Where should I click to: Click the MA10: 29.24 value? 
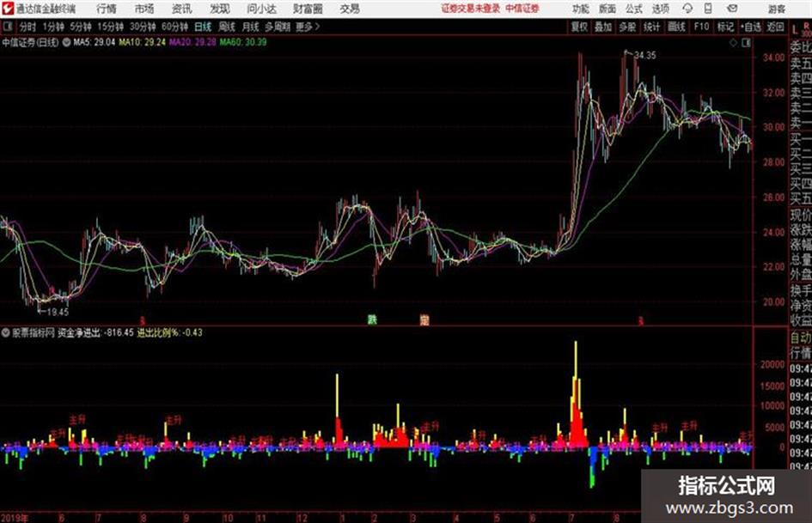(142, 42)
